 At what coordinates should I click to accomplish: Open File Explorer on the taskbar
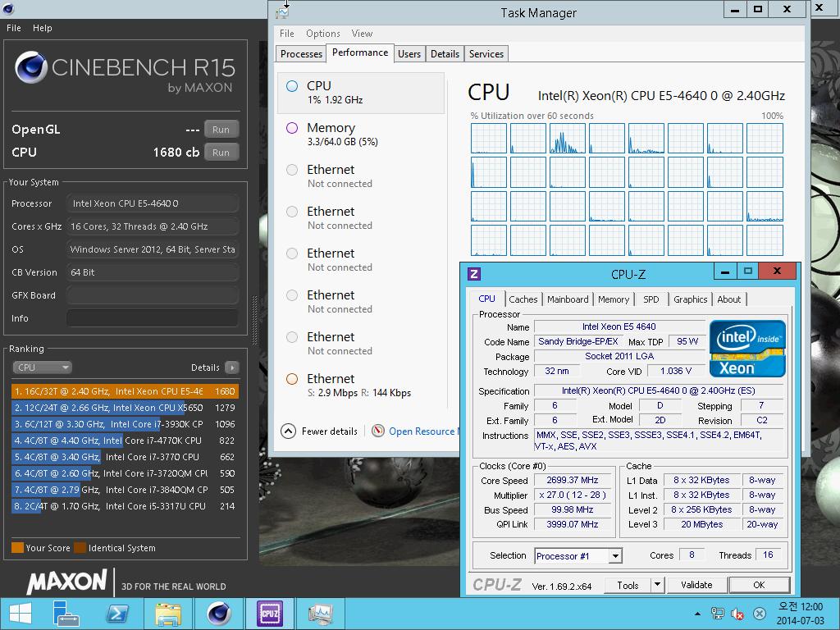167,614
